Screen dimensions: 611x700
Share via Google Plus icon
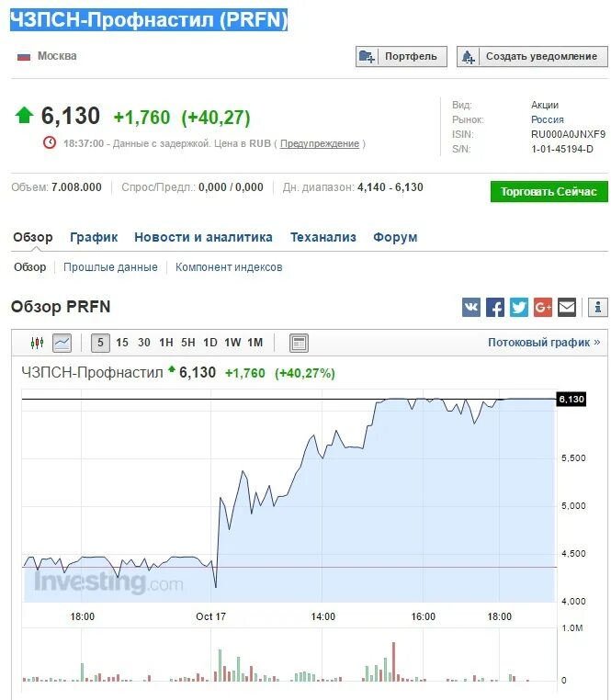click(543, 307)
